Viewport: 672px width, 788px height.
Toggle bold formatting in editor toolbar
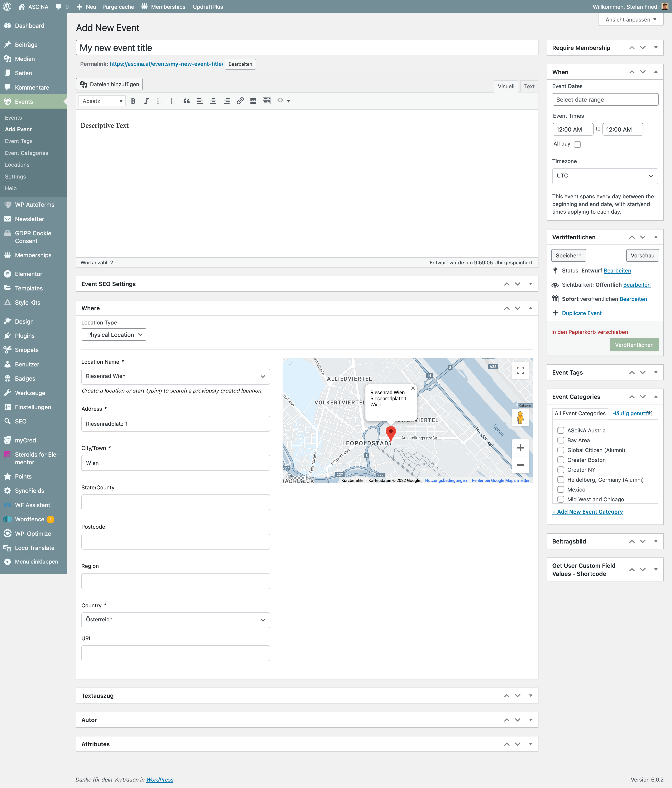(133, 101)
